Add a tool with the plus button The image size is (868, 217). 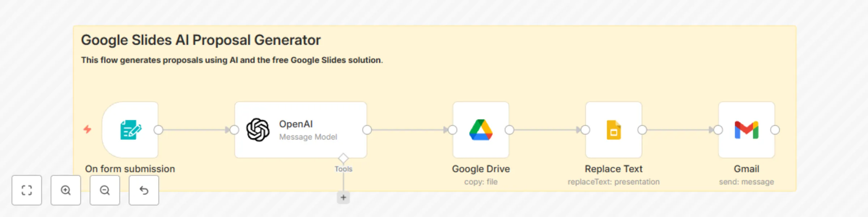[343, 197]
